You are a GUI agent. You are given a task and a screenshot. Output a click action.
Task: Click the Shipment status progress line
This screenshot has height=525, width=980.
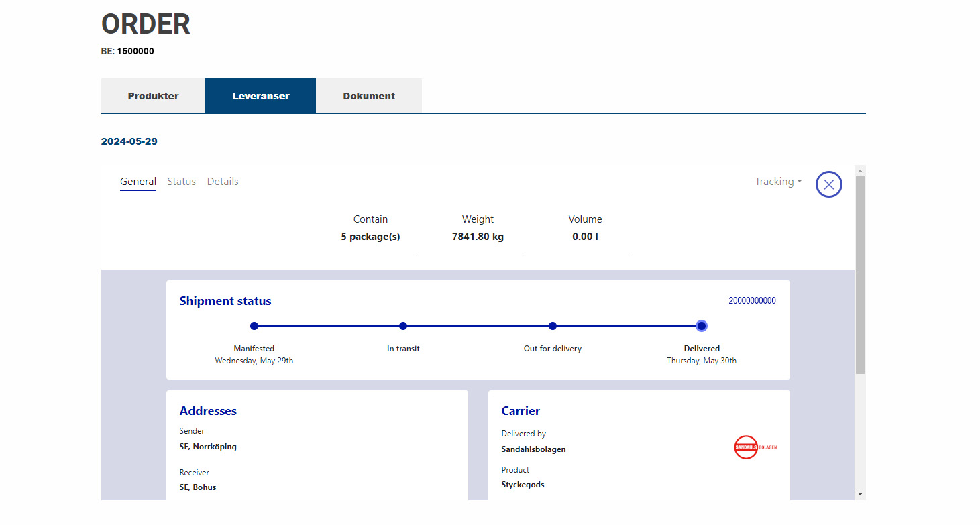478,326
